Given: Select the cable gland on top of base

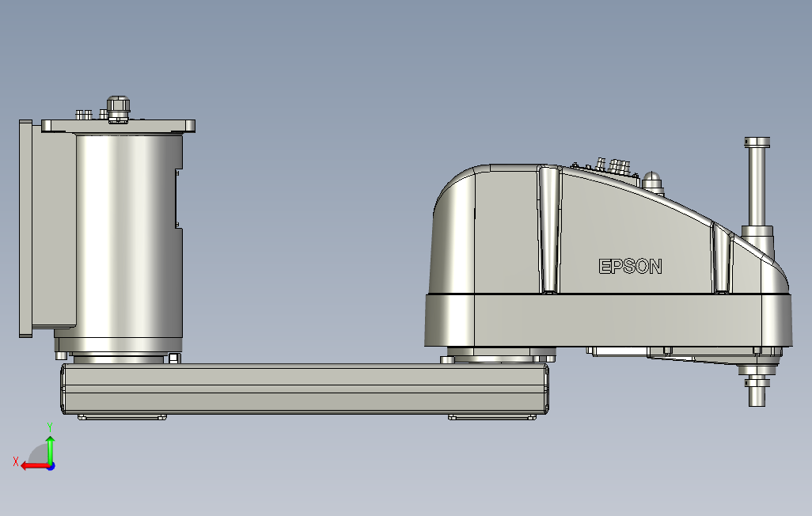Looking at the screenshot, I should 118,108.
